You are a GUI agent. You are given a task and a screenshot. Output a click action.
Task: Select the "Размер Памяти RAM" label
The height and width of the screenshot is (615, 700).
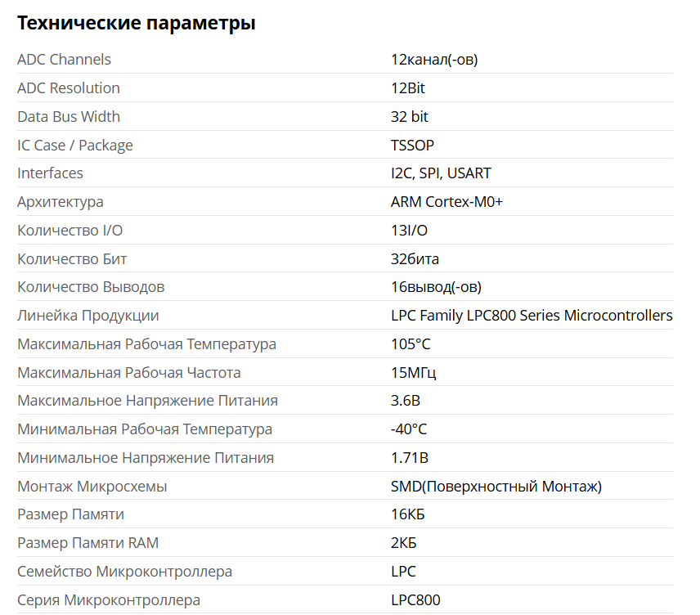(x=87, y=543)
